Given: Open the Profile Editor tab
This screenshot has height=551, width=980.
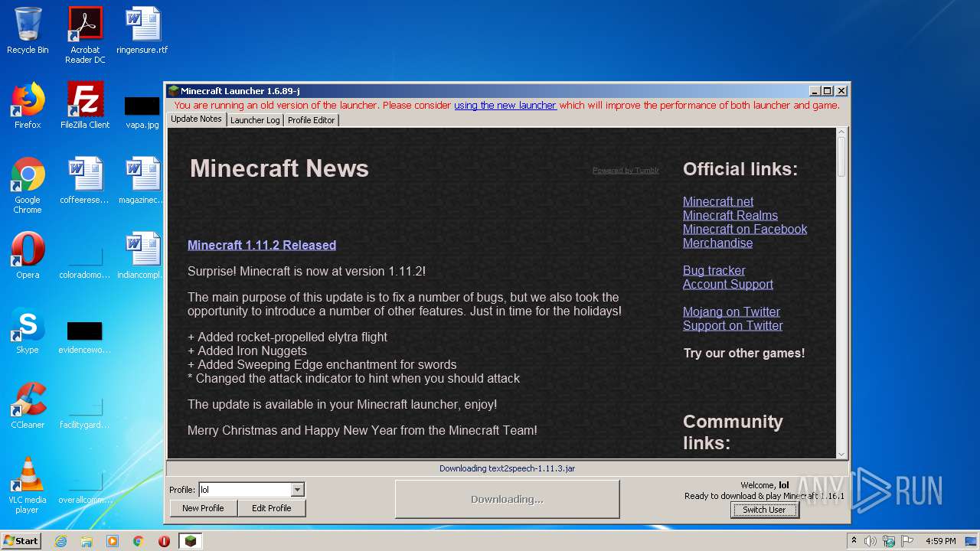Looking at the screenshot, I should (311, 120).
